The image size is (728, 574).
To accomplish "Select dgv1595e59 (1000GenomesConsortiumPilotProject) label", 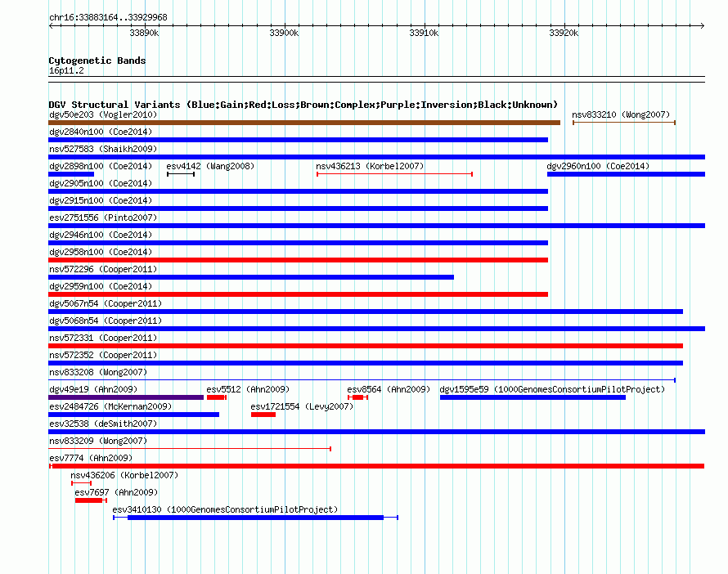I will (552, 389).
